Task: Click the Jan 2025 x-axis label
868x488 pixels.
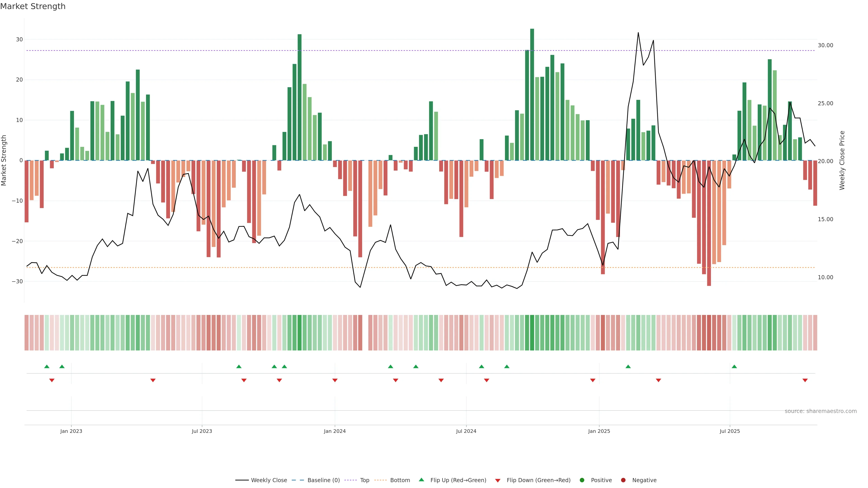Action: (x=599, y=431)
